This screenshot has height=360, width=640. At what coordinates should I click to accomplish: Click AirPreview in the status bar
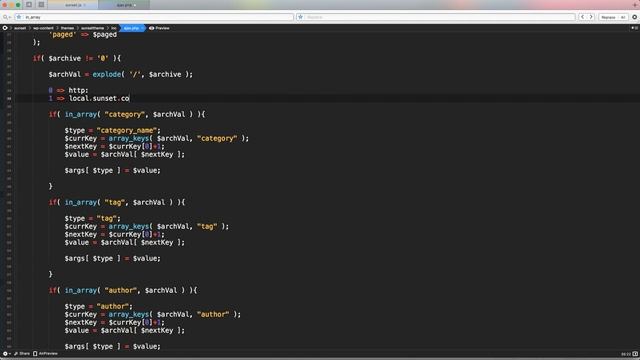click(x=45, y=353)
